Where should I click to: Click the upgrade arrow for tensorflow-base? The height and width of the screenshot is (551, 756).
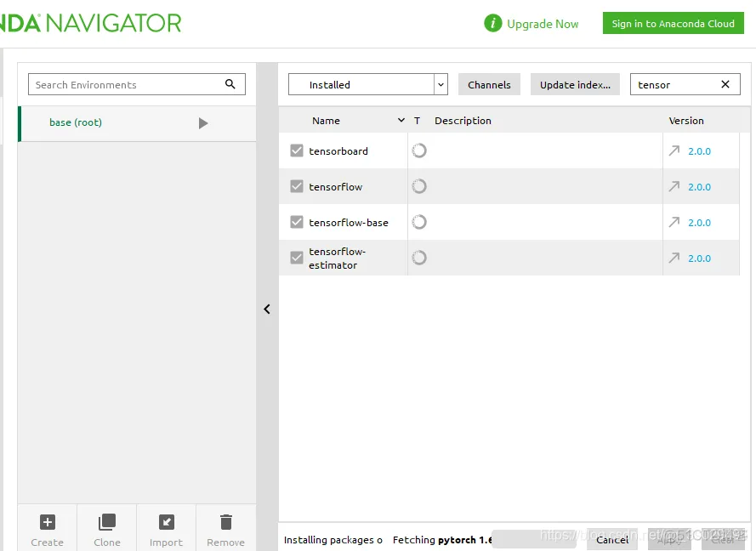tap(674, 222)
